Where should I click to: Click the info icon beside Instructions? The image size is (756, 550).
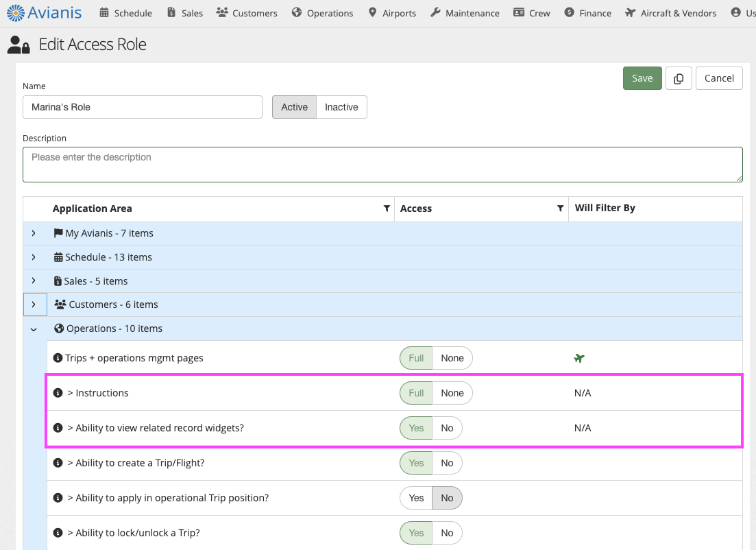(x=58, y=393)
